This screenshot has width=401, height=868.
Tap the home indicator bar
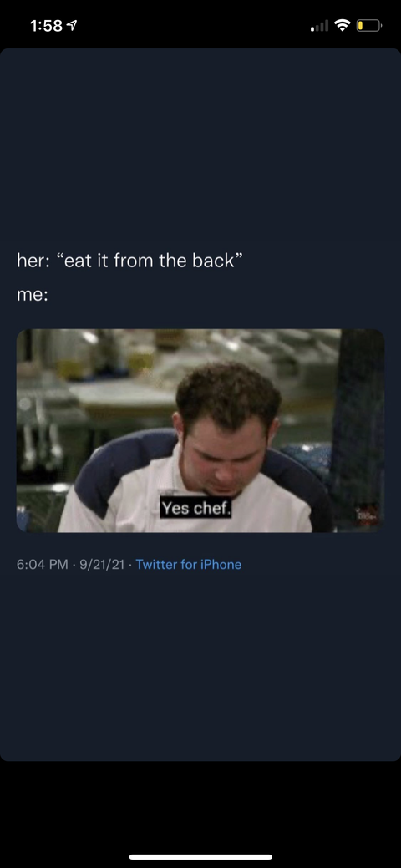point(200,857)
